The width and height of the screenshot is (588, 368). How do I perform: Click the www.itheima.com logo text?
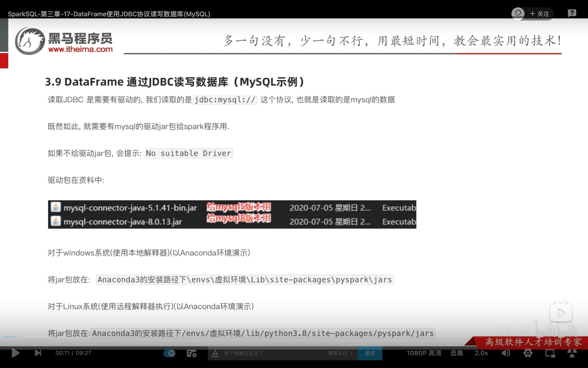pos(80,49)
